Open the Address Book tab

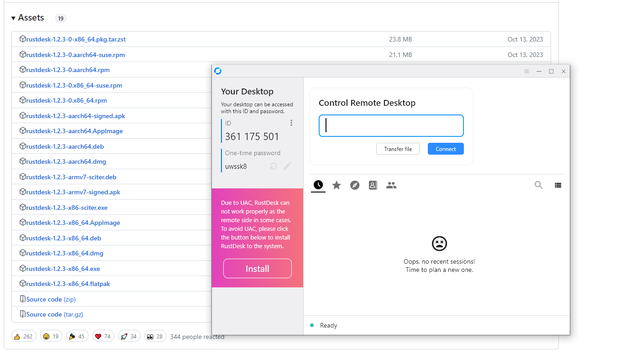[x=373, y=185]
